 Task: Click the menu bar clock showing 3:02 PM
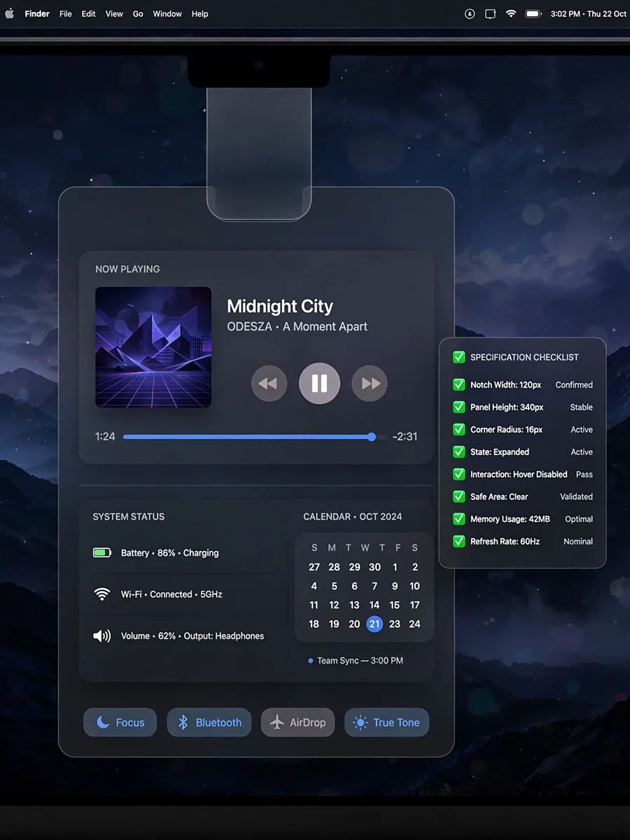tap(589, 14)
